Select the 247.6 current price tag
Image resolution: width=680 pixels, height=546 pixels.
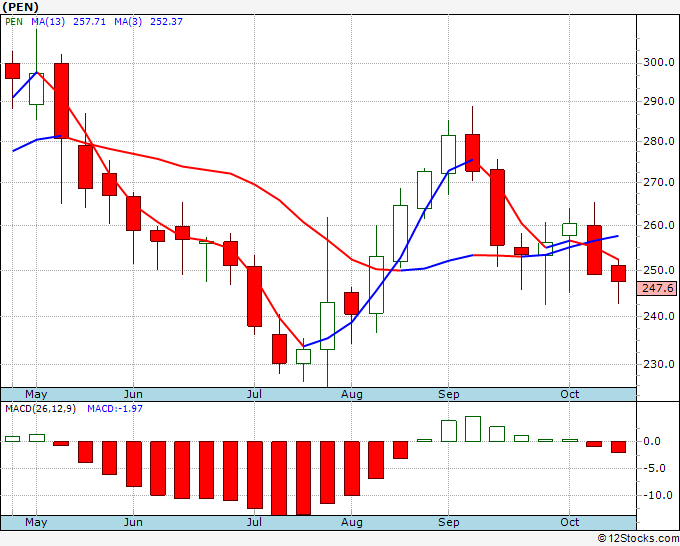click(657, 288)
